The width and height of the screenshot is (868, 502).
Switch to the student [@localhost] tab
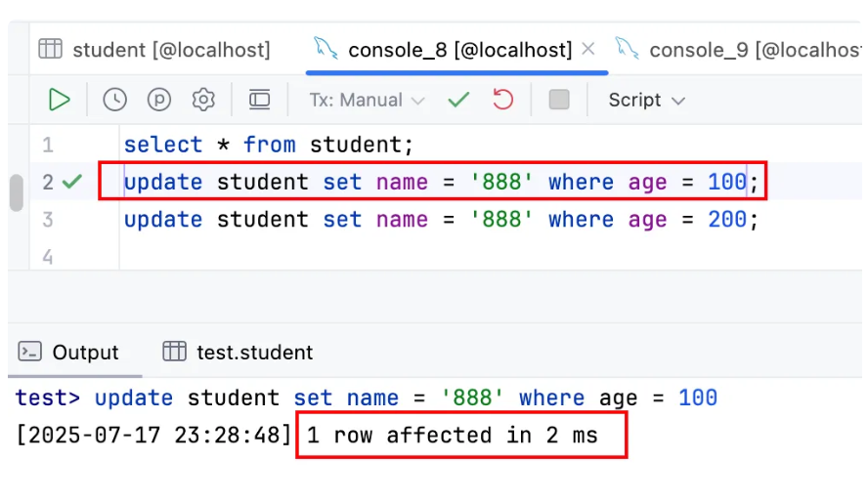coord(154,50)
